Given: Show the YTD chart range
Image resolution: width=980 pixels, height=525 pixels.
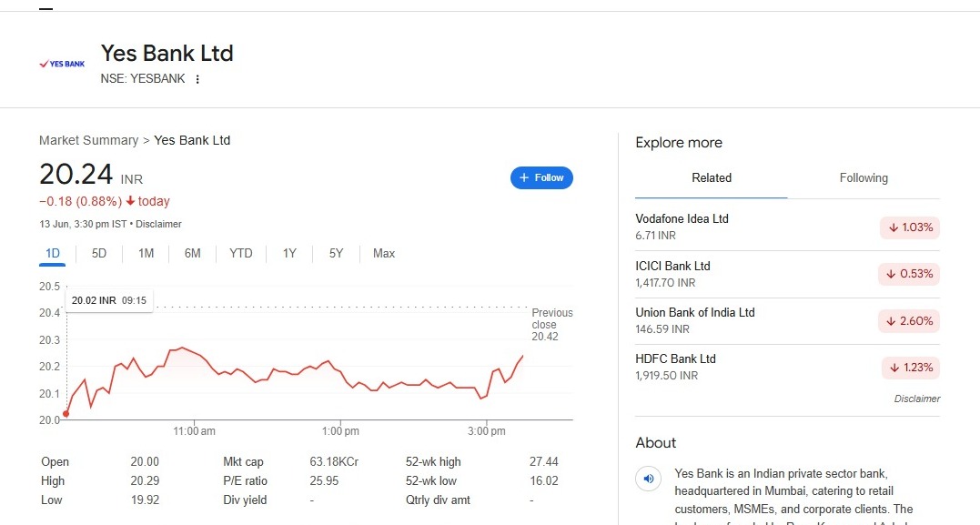Looking at the screenshot, I should (x=240, y=254).
